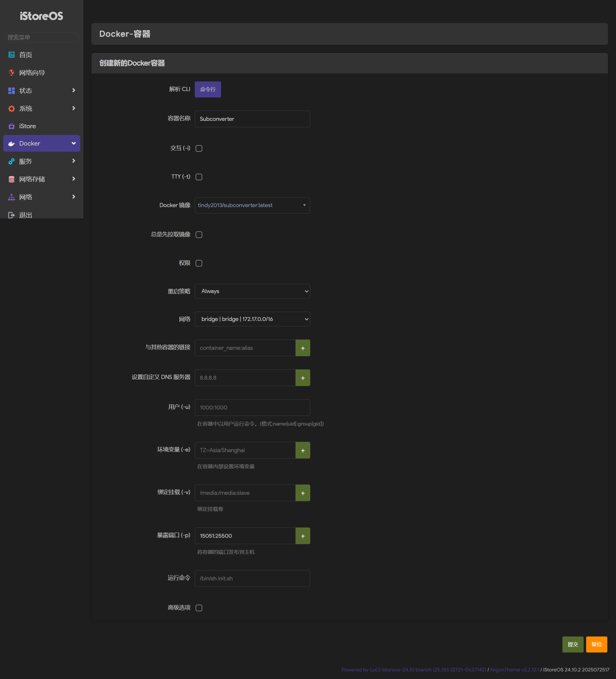The height and width of the screenshot is (679, 616).
Task: Toggle the TTY (-t) checkbox
Action: click(x=199, y=177)
